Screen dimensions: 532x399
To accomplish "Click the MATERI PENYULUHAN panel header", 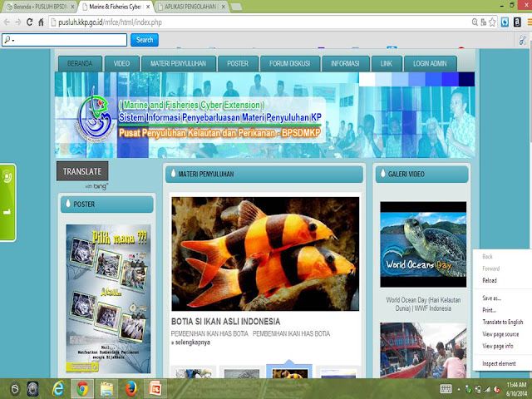I will tap(264, 174).
